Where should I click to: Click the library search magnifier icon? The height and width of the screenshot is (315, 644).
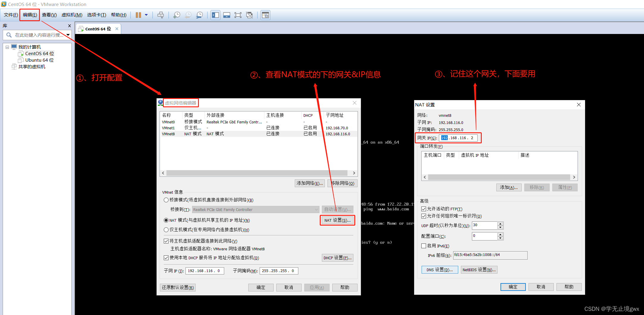point(9,35)
